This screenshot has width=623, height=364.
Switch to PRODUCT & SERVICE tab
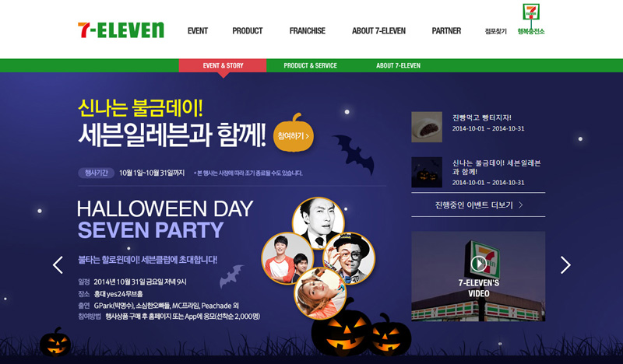pyautogui.click(x=310, y=65)
